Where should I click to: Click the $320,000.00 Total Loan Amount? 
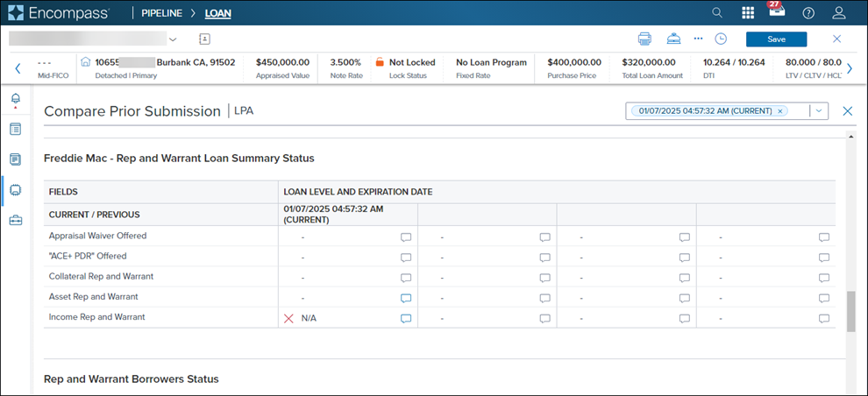coord(649,62)
